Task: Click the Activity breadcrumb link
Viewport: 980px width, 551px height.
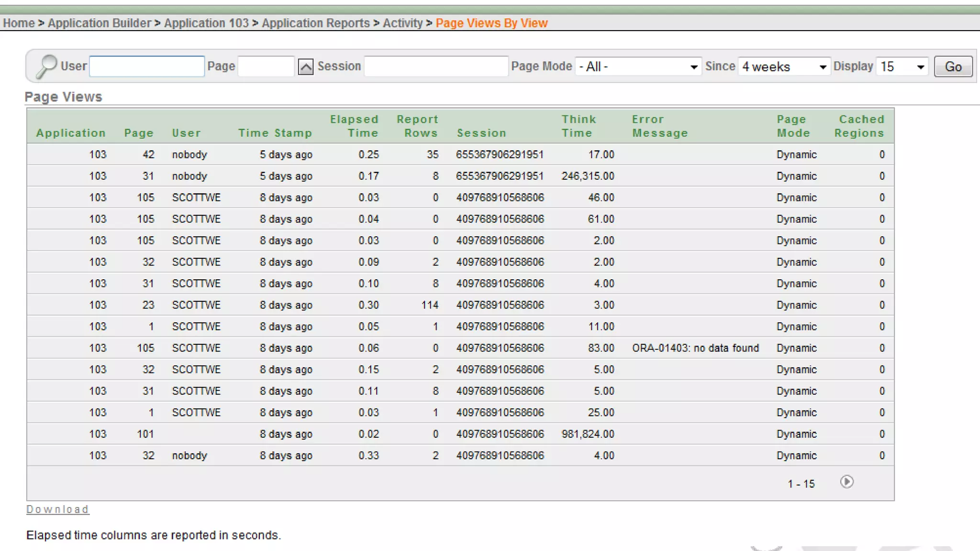Action: 402,23
